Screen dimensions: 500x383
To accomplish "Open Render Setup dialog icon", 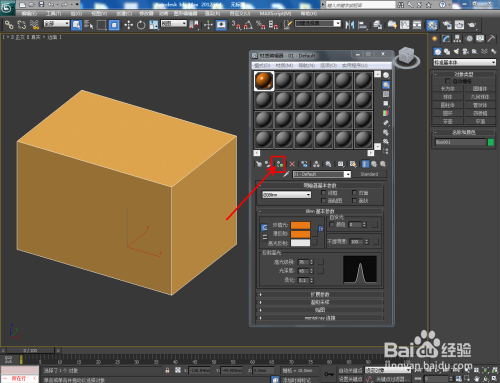I will click(447, 25).
